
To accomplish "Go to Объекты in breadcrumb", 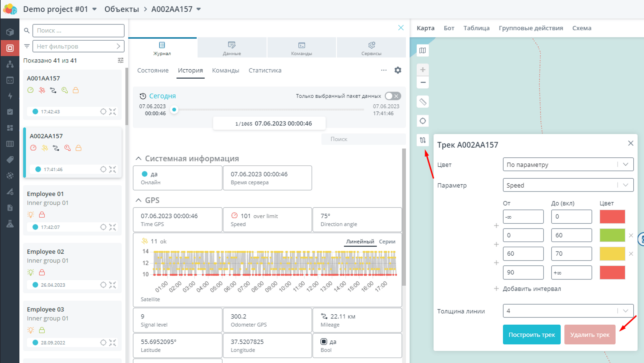I will (121, 9).
